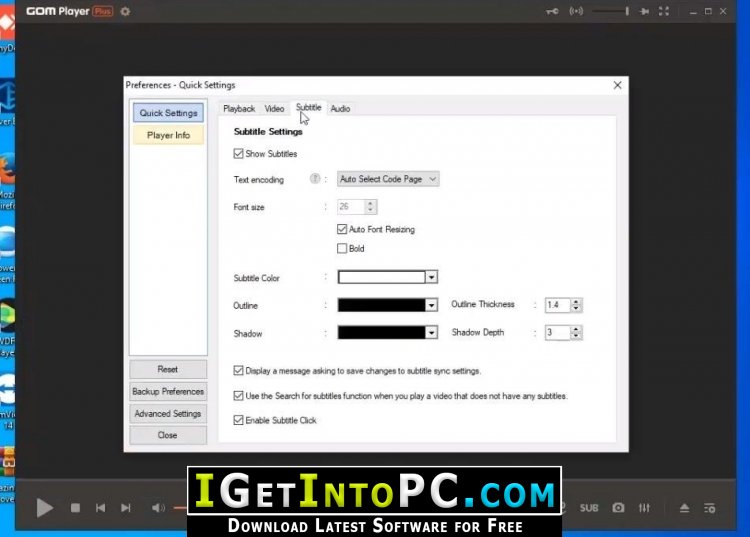Image resolution: width=750 pixels, height=537 pixels.
Task: Click the GOM Player Plus logo
Action: (x=69, y=11)
